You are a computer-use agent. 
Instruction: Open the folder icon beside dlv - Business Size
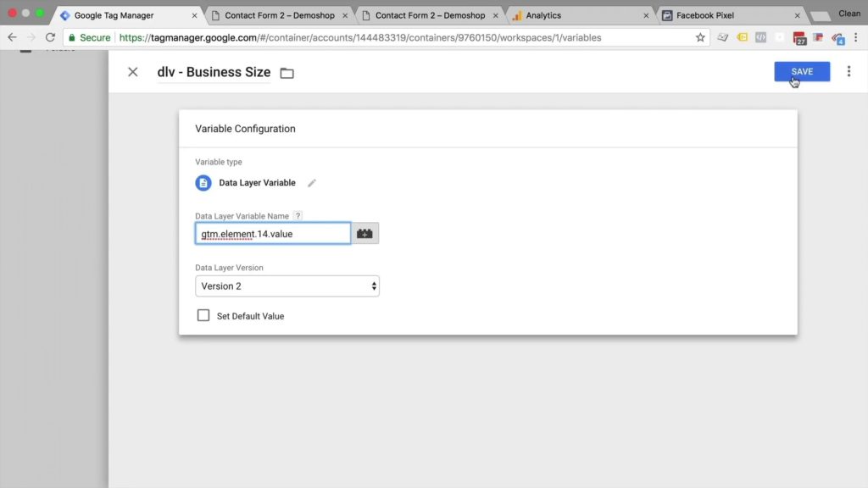(286, 73)
